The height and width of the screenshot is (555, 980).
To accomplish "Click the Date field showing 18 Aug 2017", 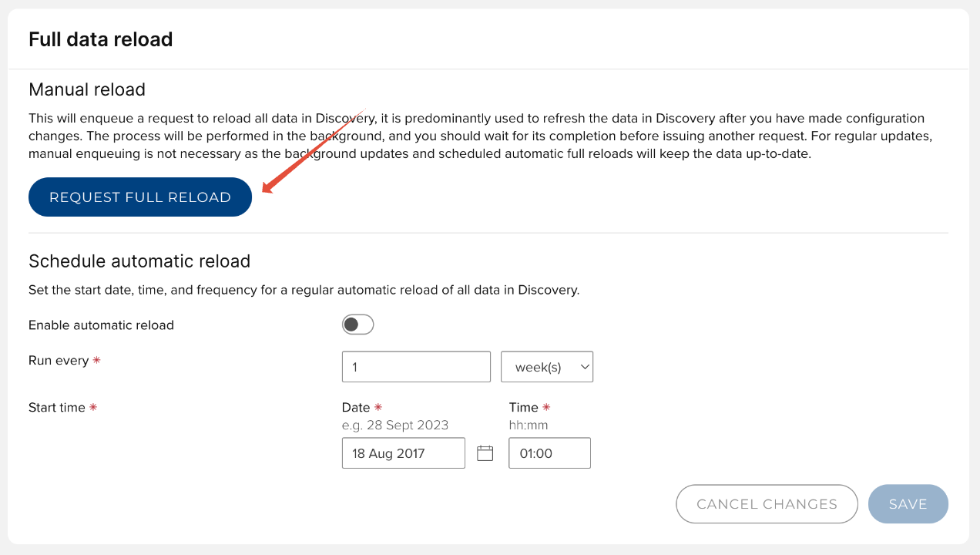I will click(x=403, y=453).
